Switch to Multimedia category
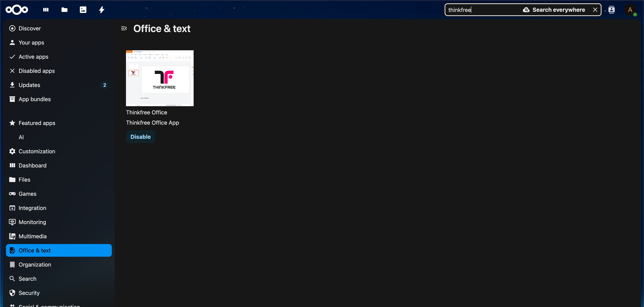 click(32, 236)
